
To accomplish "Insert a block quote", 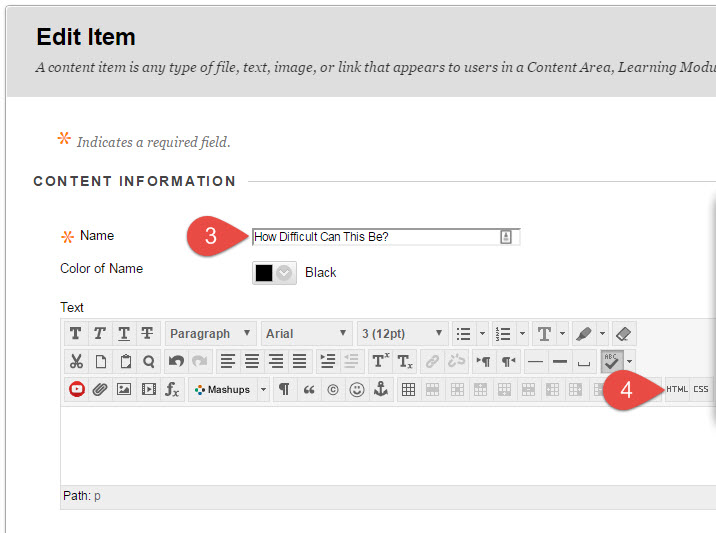I will click(x=309, y=390).
